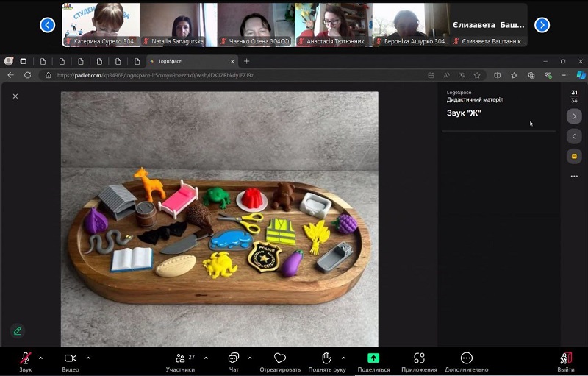Viewport: 588px width, 376px height.
Task: Open Collections toolbar icon
Action: tap(531, 76)
